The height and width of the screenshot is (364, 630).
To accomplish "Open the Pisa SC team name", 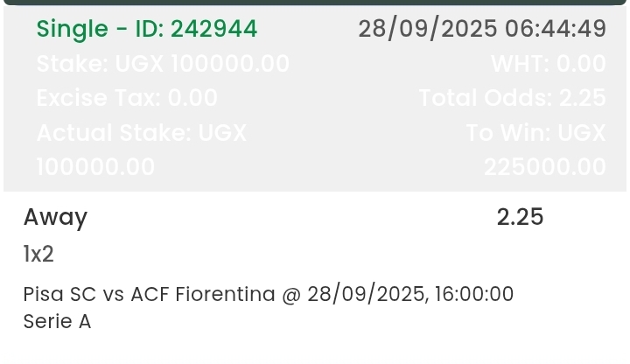I will coord(59,294).
